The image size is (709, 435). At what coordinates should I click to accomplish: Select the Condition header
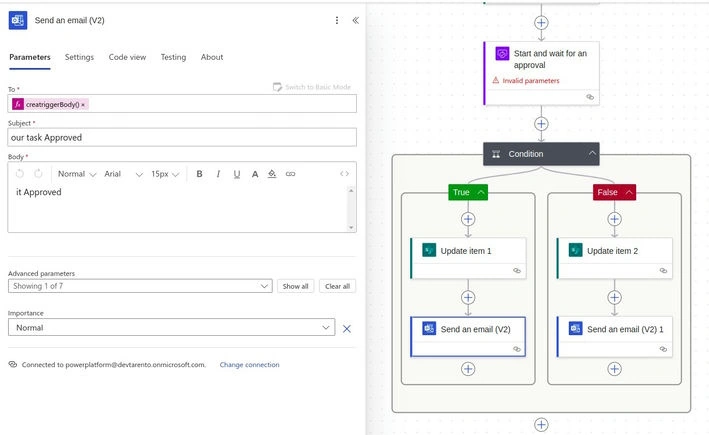click(541, 154)
